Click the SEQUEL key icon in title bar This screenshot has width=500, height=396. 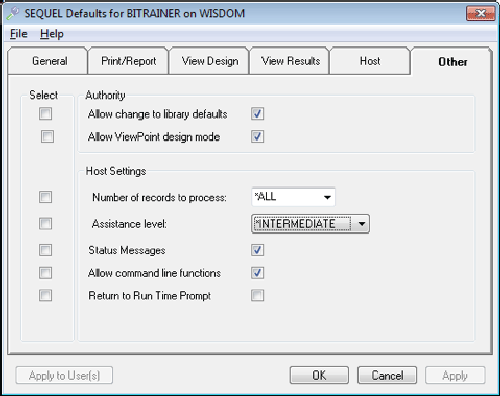13,13
